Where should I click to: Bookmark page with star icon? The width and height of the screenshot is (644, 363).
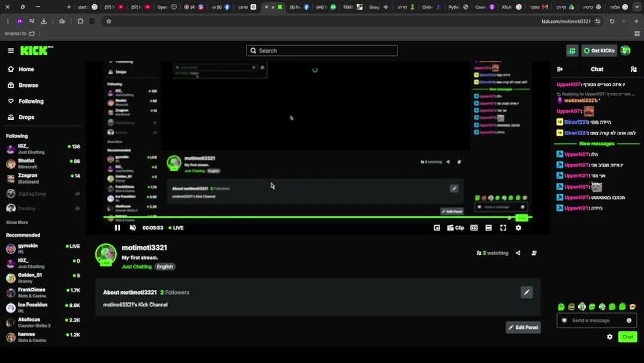(x=109, y=21)
